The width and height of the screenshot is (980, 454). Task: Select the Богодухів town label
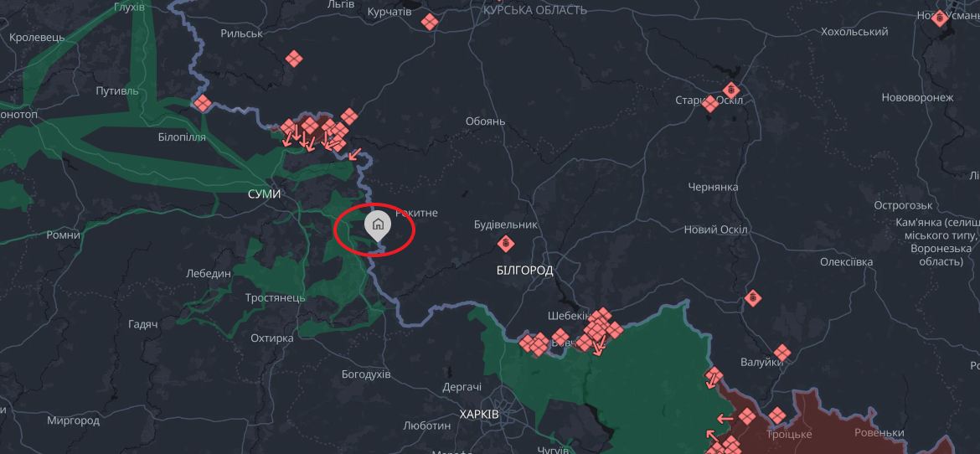[x=366, y=374]
